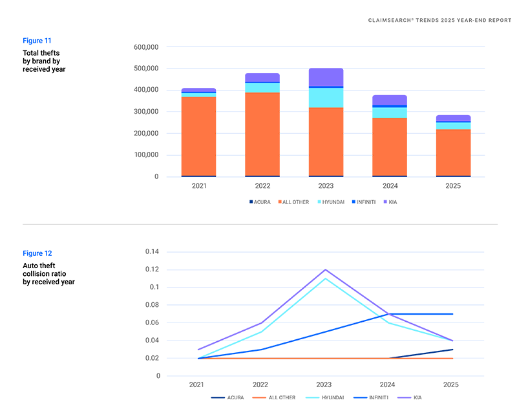Click the HYUNDAI line peak at 2023
Image resolution: width=517 pixels, height=420 pixels.
[x=326, y=278]
